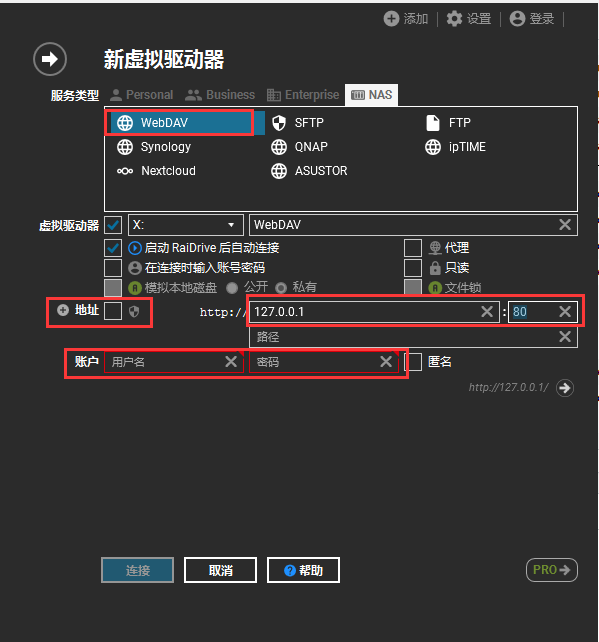Click the Cancel button

click(x=220, y=570)
